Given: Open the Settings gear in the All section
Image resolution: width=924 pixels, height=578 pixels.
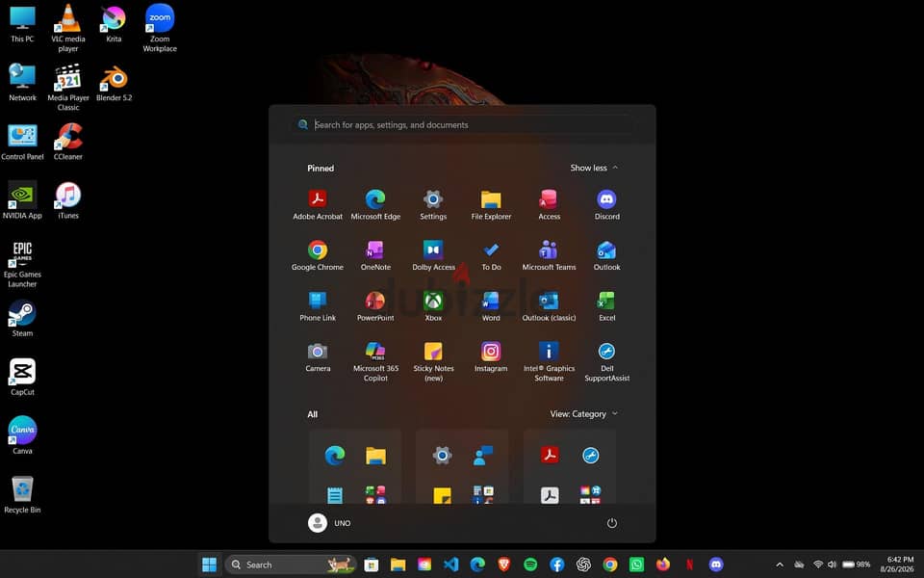Looking at the screenshot, I should 442,456.
